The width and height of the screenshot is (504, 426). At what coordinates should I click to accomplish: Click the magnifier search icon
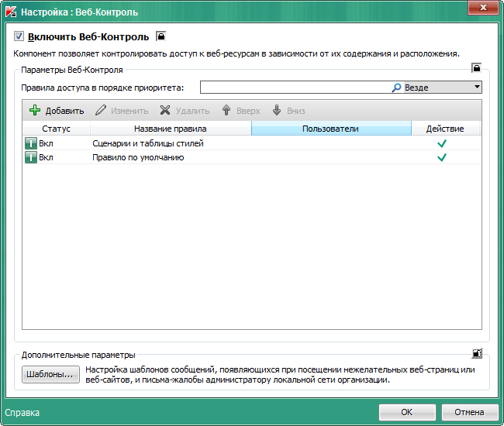[397, 88]
